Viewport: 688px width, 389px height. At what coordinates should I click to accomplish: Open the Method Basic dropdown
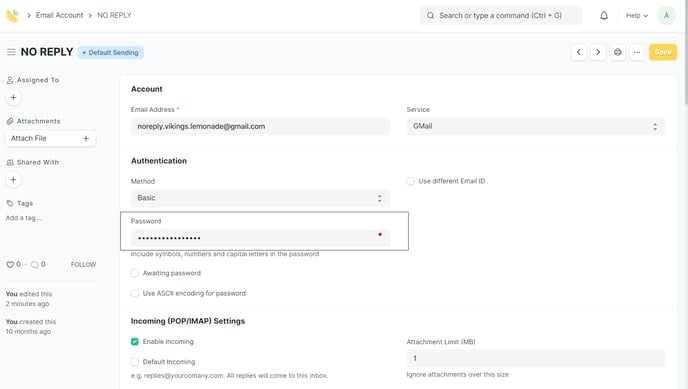[x=260, y=198]
